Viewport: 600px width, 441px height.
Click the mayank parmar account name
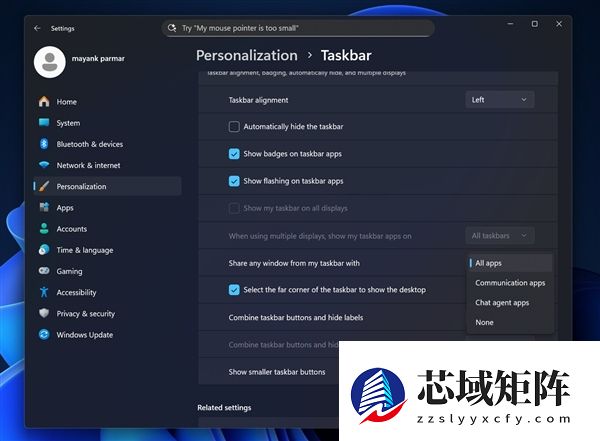98,59
